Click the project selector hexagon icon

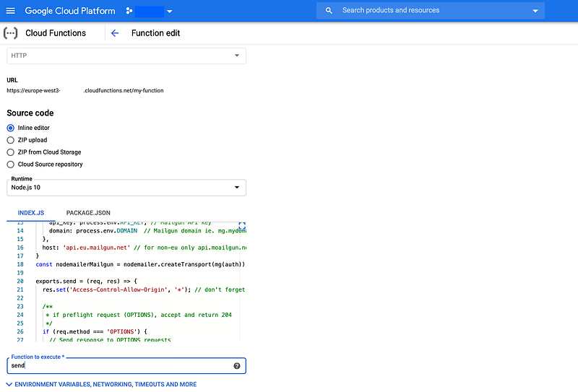(x=129, y=11)
